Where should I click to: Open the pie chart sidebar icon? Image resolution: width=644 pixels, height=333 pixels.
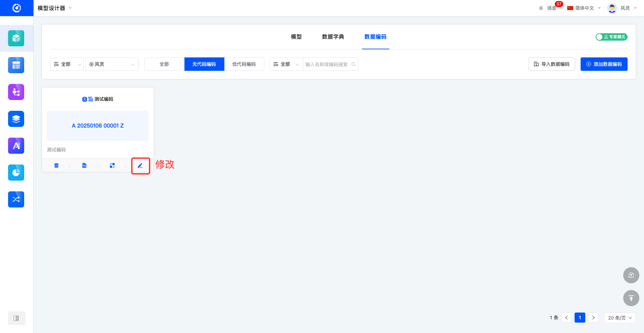[16, 173]
